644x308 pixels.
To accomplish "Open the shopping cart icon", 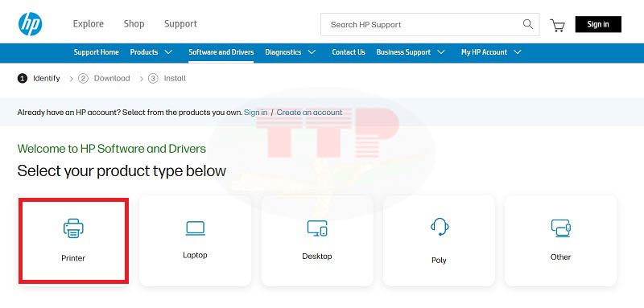I will coord(557,26).
